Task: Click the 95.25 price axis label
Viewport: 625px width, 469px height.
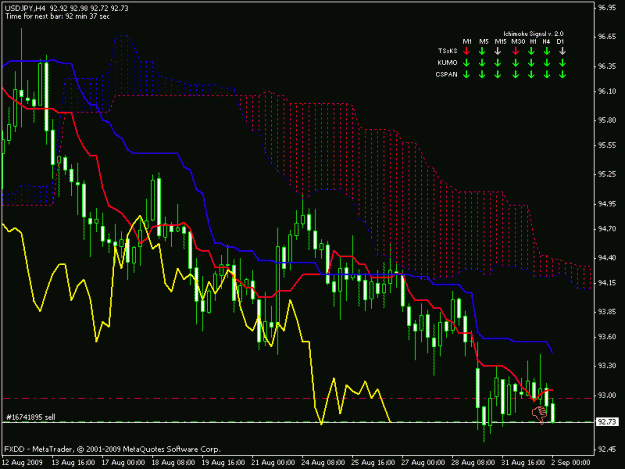Action: coord(607,174)
